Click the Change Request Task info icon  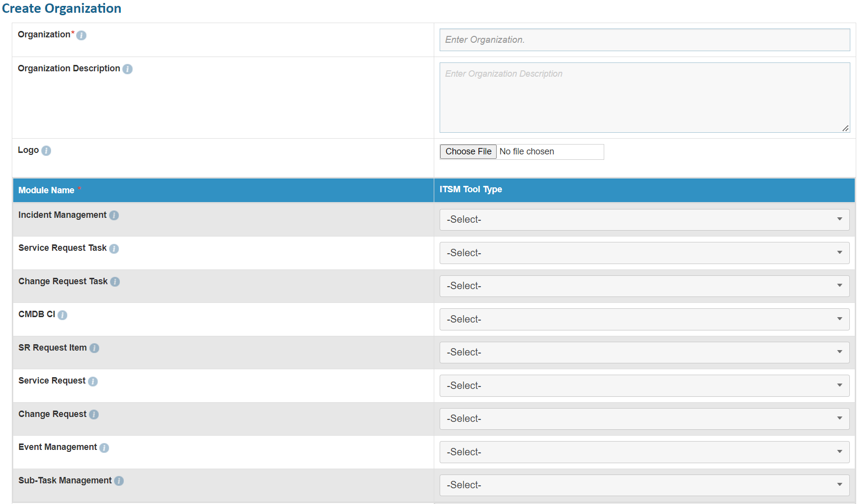115,282
